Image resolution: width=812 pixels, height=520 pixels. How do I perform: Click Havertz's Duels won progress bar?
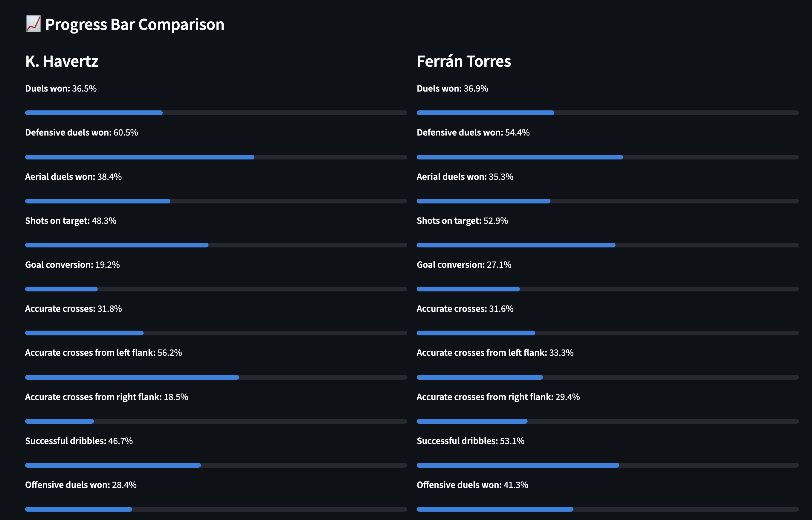point(216,113)
